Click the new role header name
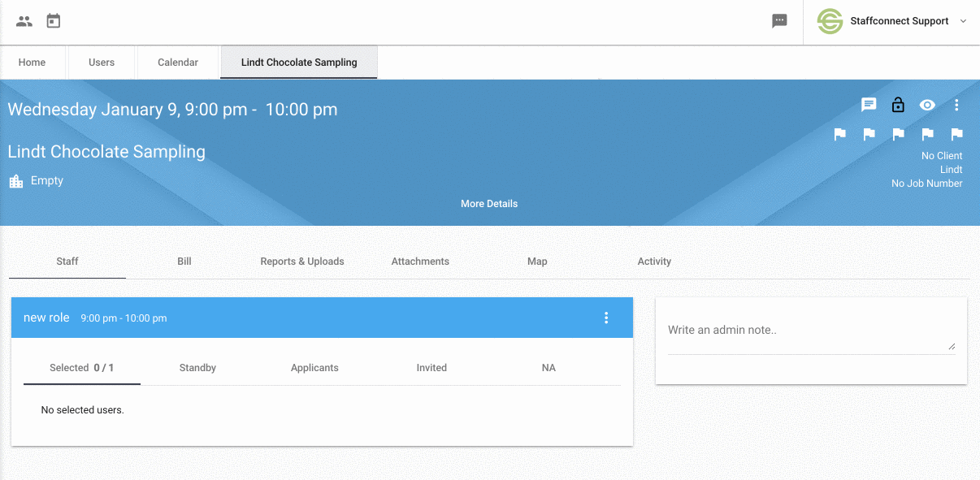Screen dimensions: 980x480 point(46,318)
